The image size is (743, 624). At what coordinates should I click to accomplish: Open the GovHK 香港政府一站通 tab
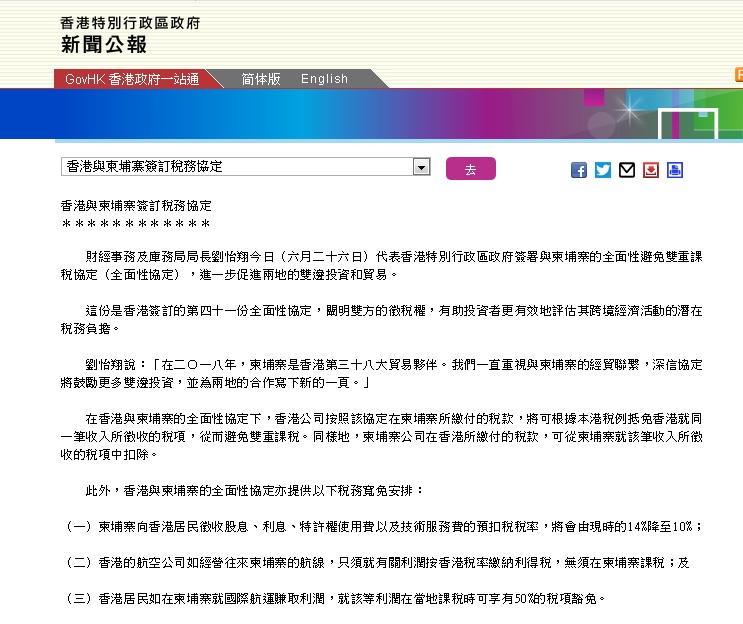[133, 79]
